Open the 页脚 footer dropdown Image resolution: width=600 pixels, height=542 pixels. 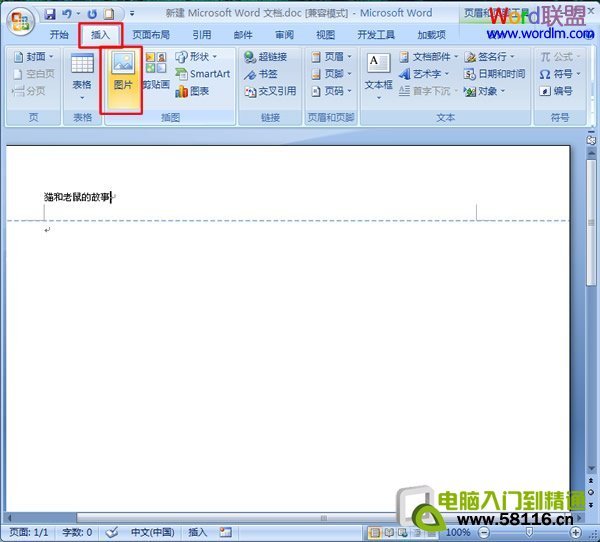tap(331, 73)
